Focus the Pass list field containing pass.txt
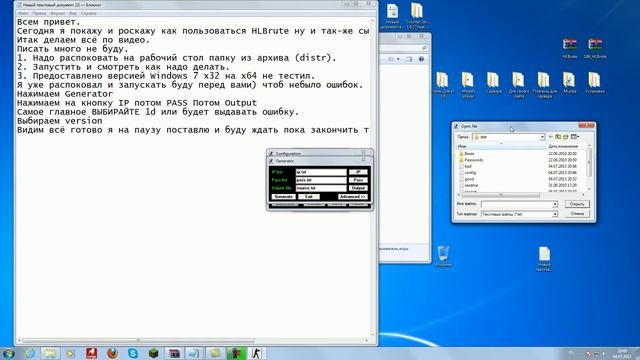This screenshot has height=360, width=640. click(x=321, y=180)
